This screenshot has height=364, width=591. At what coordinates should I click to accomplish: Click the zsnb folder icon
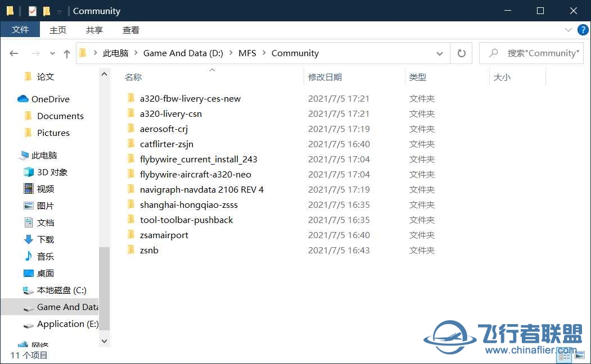(x=131, y=249)
